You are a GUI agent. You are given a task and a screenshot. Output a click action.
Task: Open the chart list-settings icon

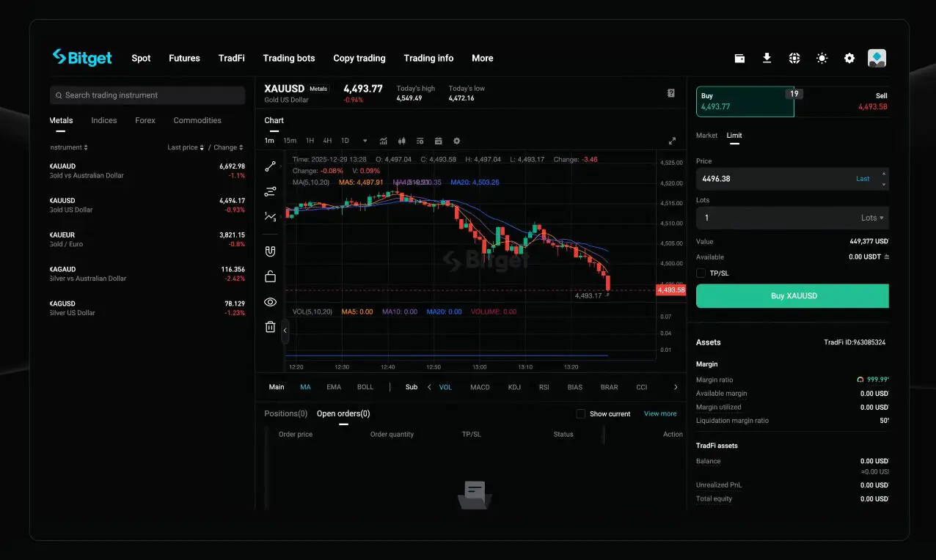(420, 141)
